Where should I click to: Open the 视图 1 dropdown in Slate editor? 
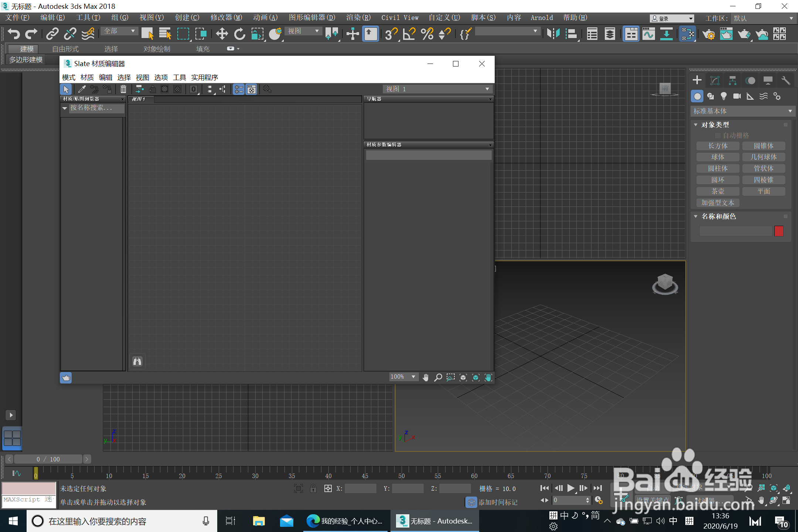coord(438,89)
